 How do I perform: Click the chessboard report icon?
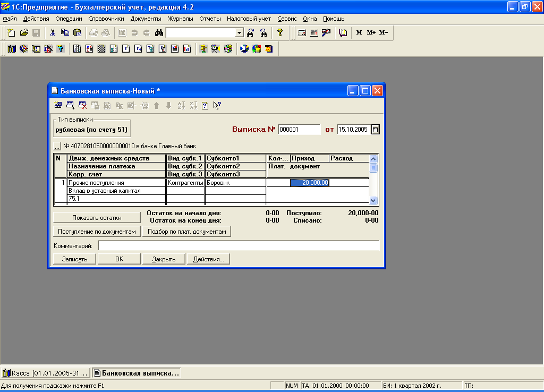pos(101,49)
